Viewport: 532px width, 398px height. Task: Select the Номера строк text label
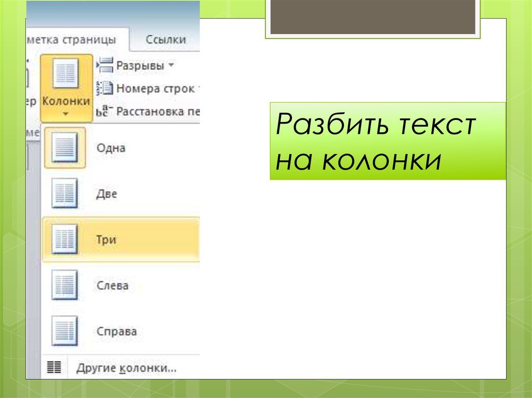[155, 89]
